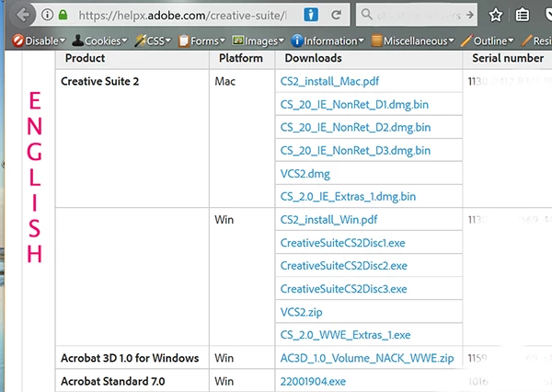Download CreativeSuiteCS2Disc1.exe
Viewport: 552px width, 392px height.
[x=342, y=243]
